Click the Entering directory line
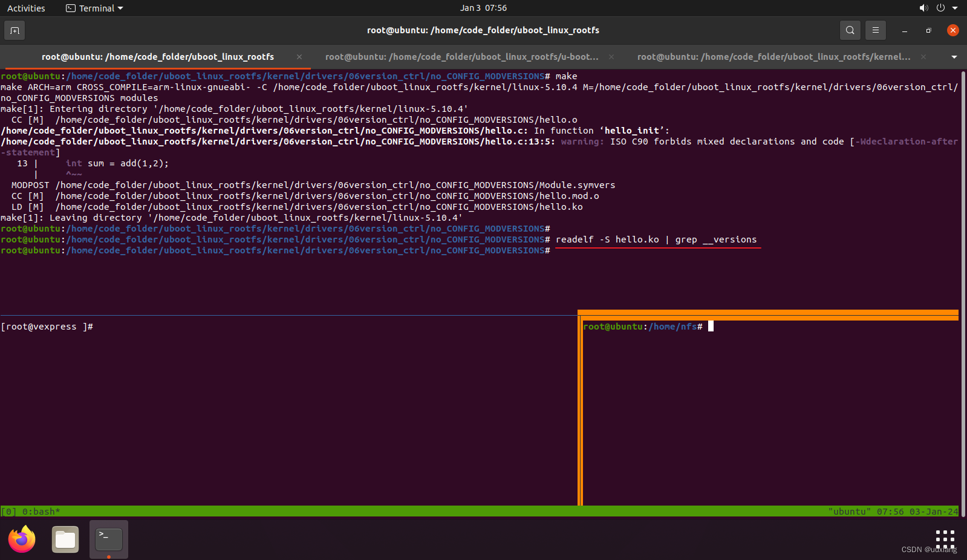 click(234, 109)
